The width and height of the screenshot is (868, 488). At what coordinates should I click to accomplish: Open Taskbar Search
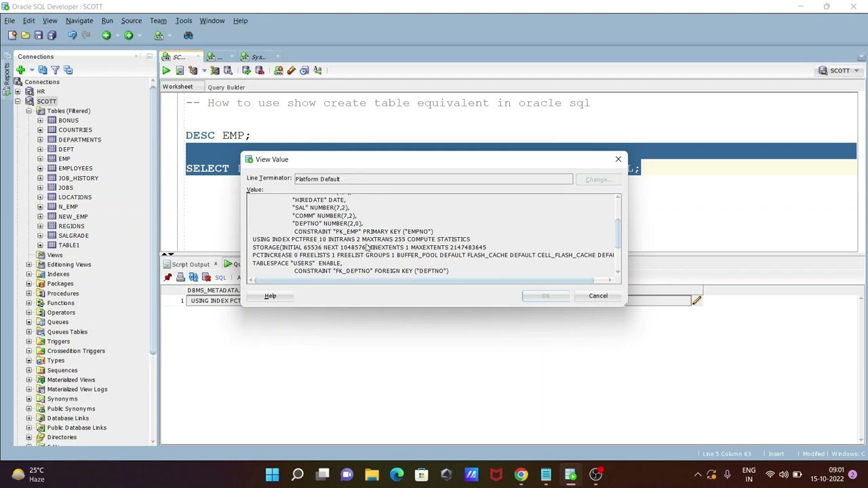[x=297, y=474]
